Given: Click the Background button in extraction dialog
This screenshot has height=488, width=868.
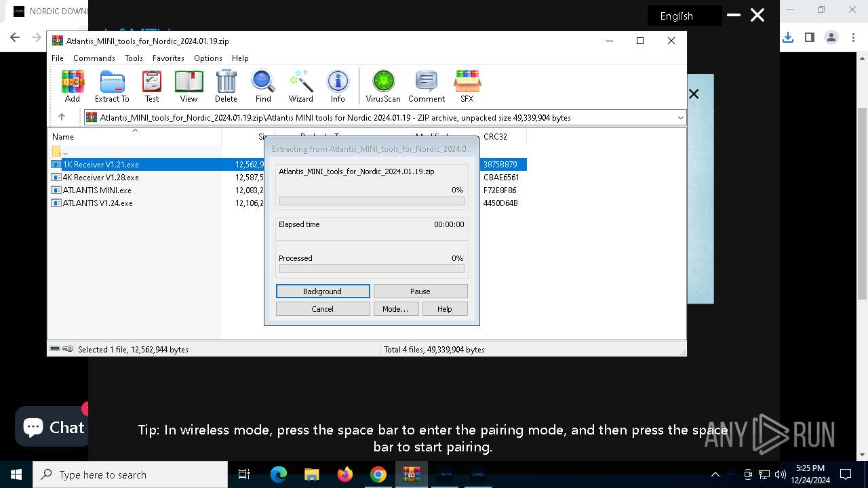Looking at the screenshot, I should (x=323, y=291).
